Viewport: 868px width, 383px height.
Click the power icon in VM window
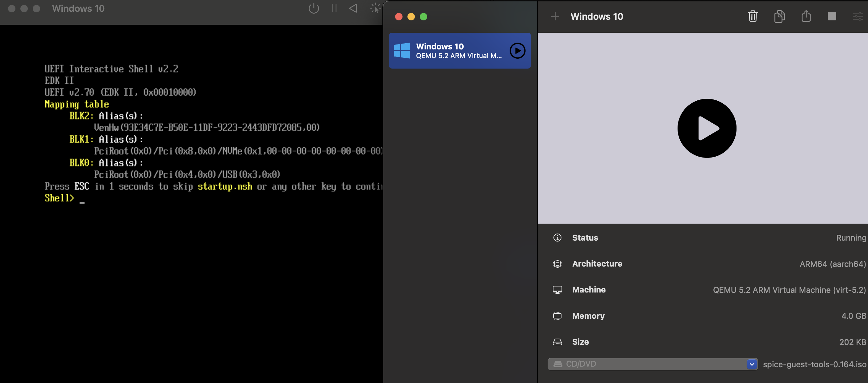(313, 8)
